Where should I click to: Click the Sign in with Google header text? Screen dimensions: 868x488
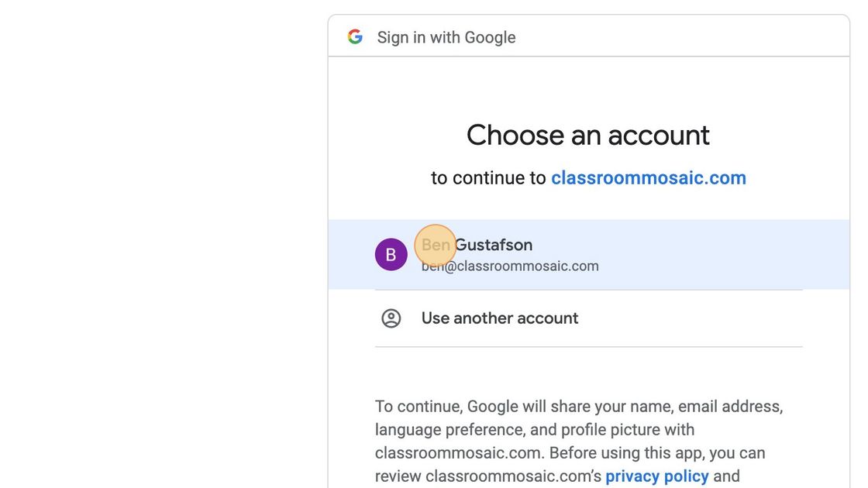[446, 37]
